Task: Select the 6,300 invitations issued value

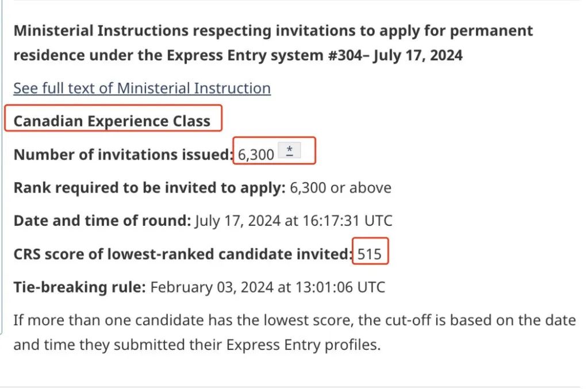Action: click(x=256, y=155)
